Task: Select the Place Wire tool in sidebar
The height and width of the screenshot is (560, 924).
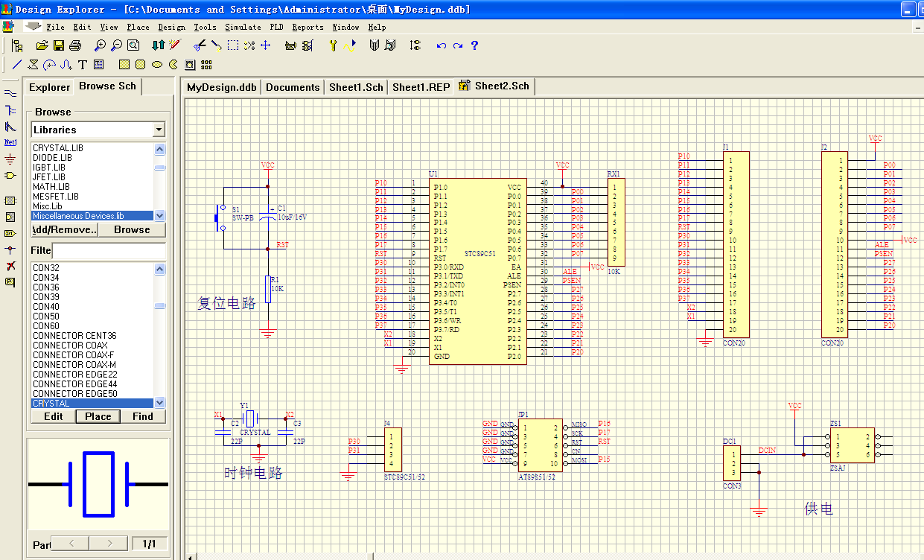Action: pos(10,93)
